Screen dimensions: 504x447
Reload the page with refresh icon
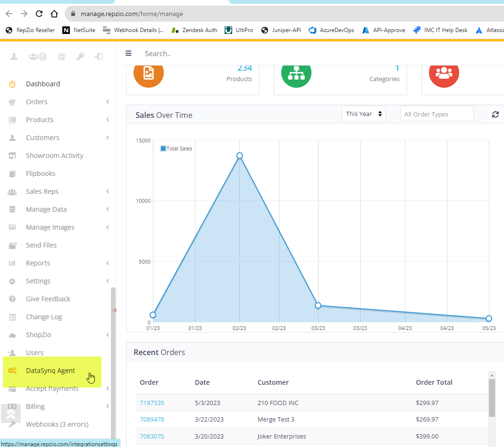coord(39,14)
